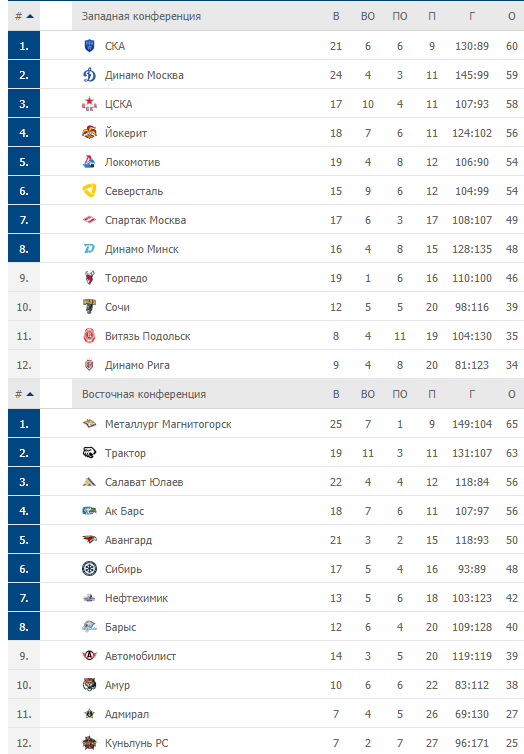524x754 pixels.
Task: Sort Western table by О points column
Action: 512,16
